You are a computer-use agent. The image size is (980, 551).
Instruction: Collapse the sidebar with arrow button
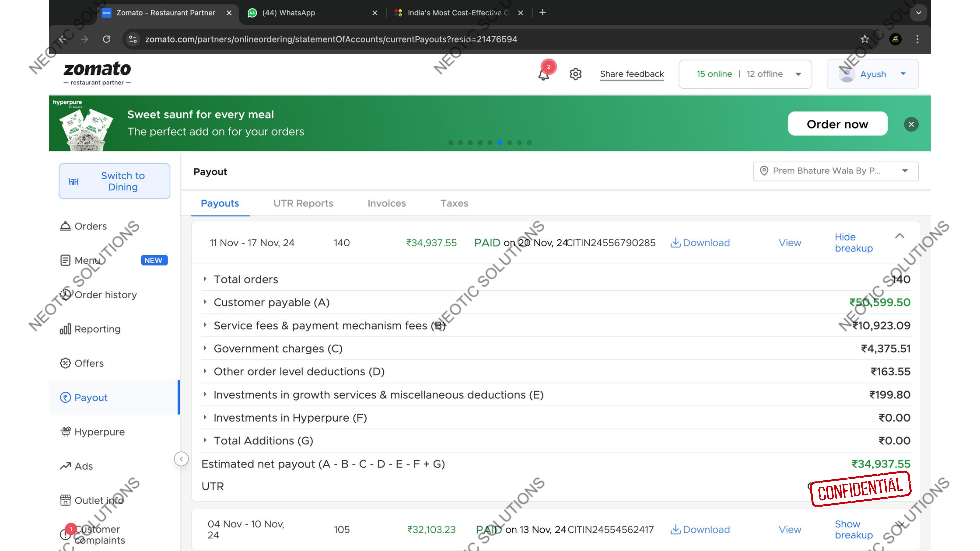[181, 459]
